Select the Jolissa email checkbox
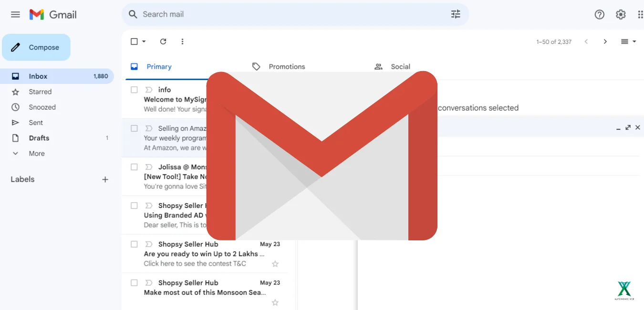 coord(134,167)
